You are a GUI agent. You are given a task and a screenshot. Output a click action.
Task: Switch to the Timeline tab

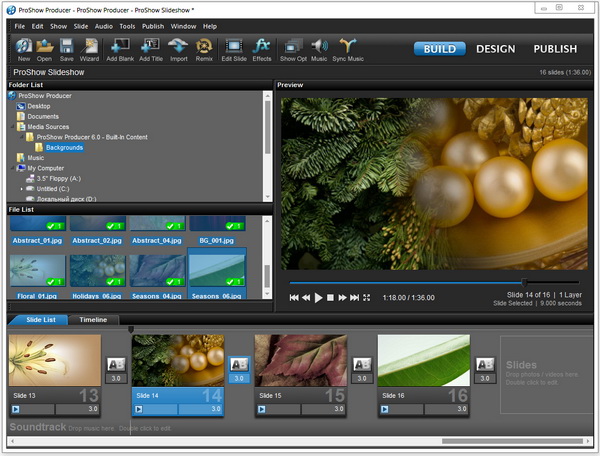tap(93, 320)
